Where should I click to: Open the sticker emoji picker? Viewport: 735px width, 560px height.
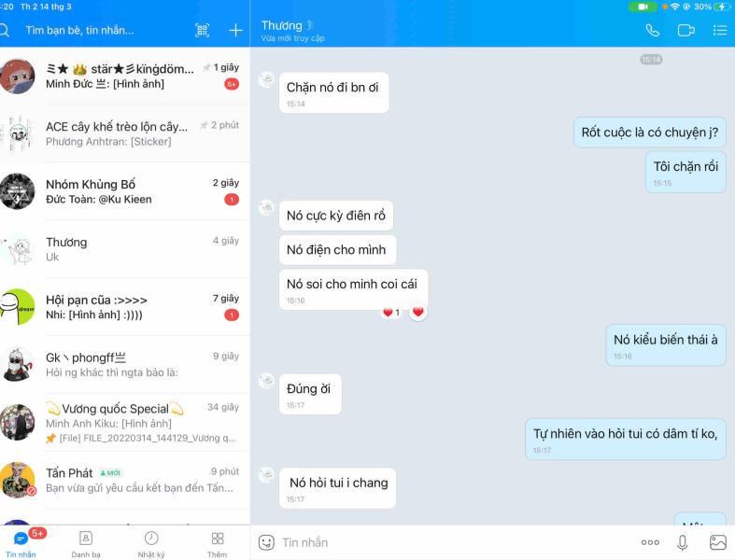click(x=266, y=542)
